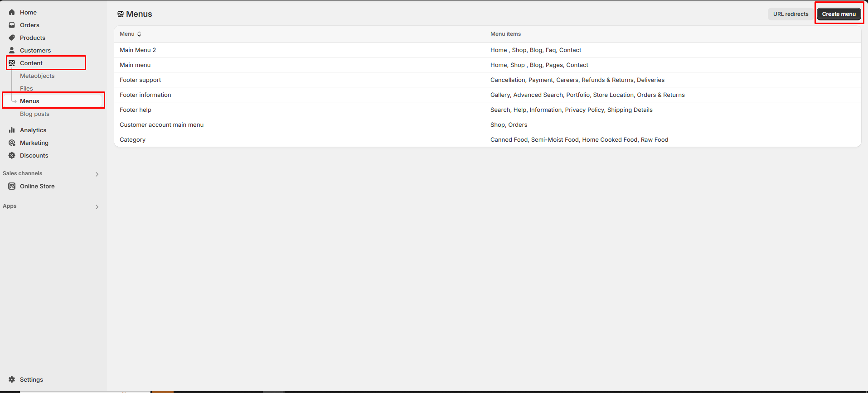Click the Home house icon in sidebar
This screenshot has width=868, height=393.
(12, 12)
